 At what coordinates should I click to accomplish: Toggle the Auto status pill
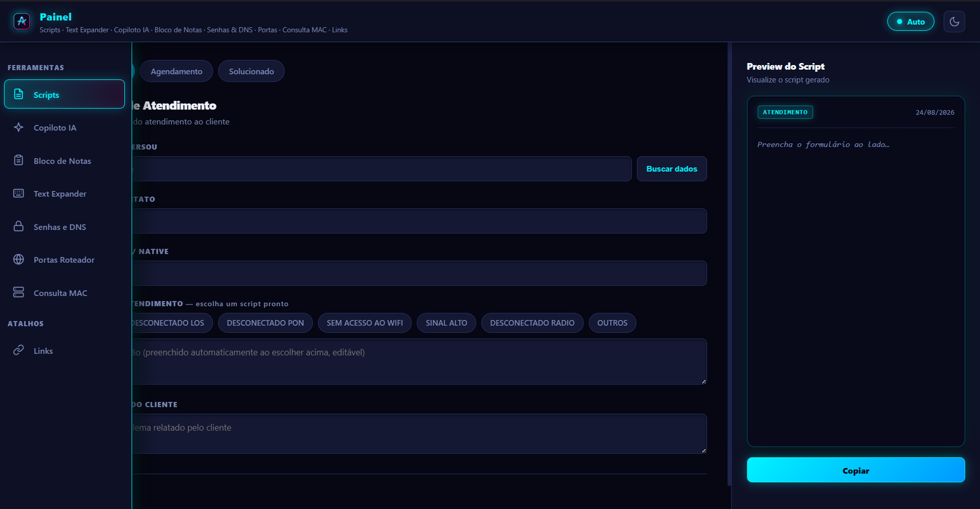point(911,21)
